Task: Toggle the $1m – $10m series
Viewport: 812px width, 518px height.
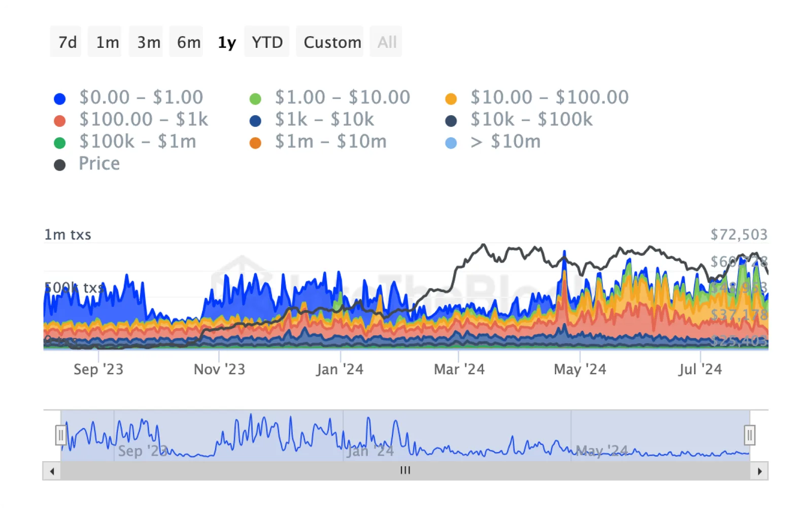Action: point(318,142)
